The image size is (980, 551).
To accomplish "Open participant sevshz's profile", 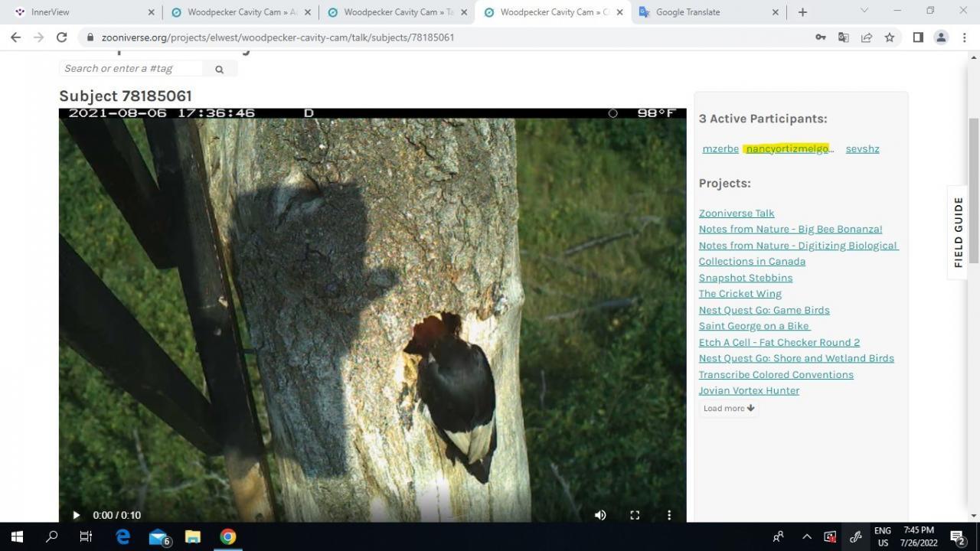I will (862, 148).
